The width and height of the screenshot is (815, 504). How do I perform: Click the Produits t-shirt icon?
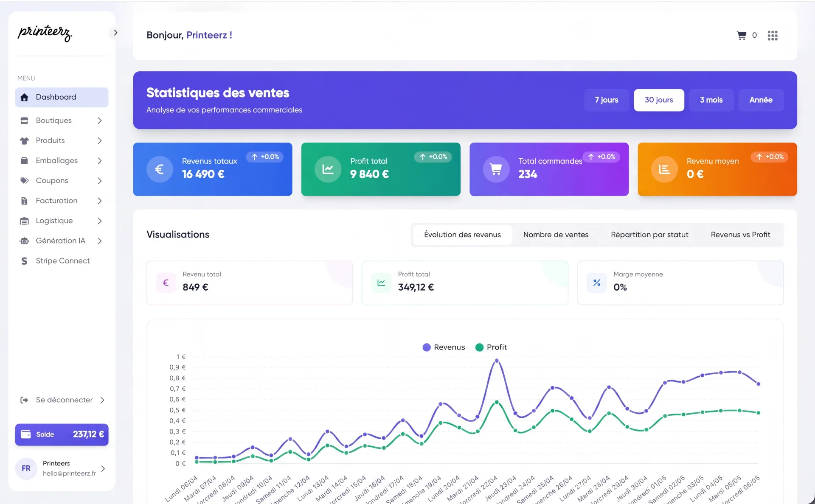click(25, 140)
